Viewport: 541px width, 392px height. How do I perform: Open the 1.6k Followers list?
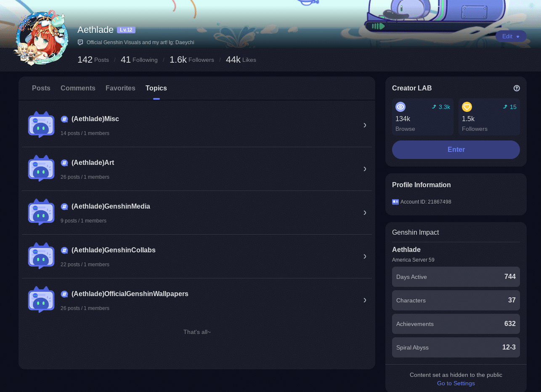pyautogui.click(x=191, y=60)
